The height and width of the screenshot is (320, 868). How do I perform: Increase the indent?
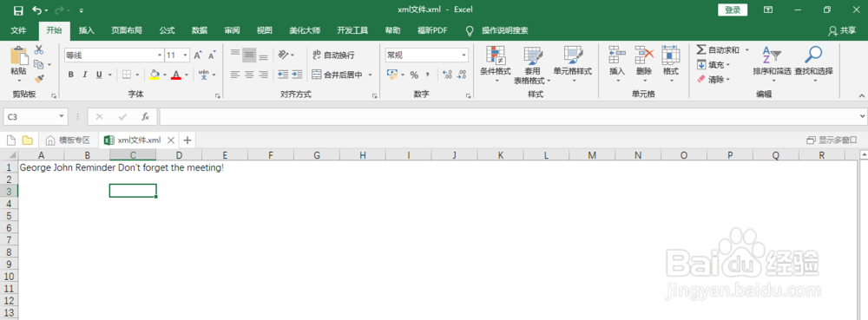pos(297,74)
